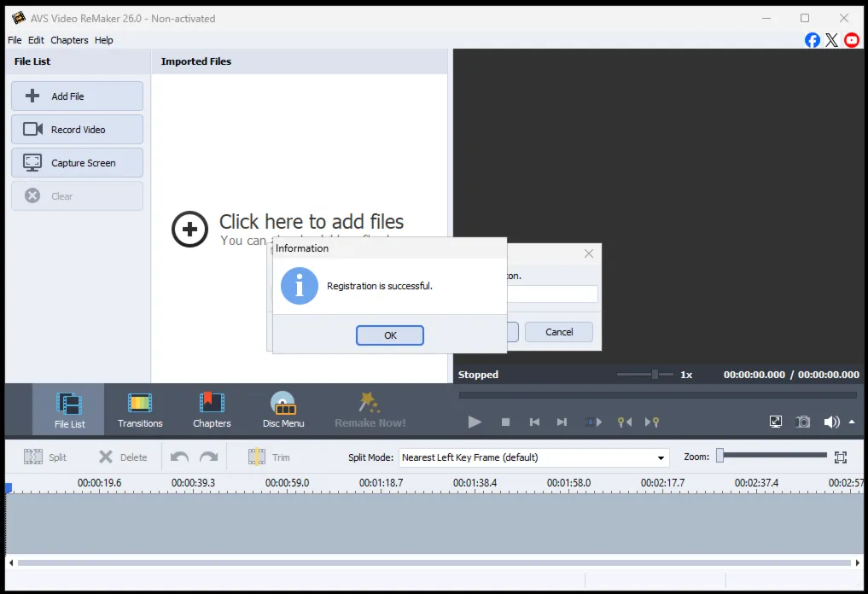Open the Chapters menu
Image resolution: width=868 pixels, height=594 pixels.
pyautogui.click(x=69, y=40)
